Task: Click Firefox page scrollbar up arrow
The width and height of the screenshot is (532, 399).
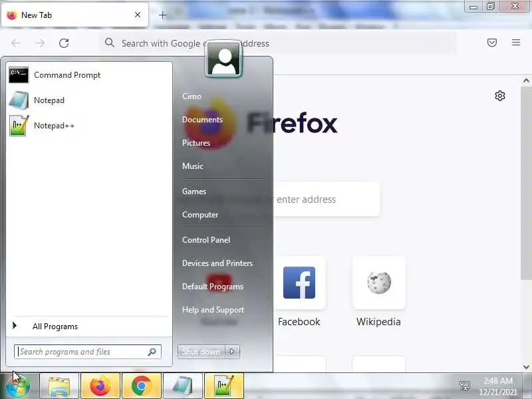Action: click(526, 80)
